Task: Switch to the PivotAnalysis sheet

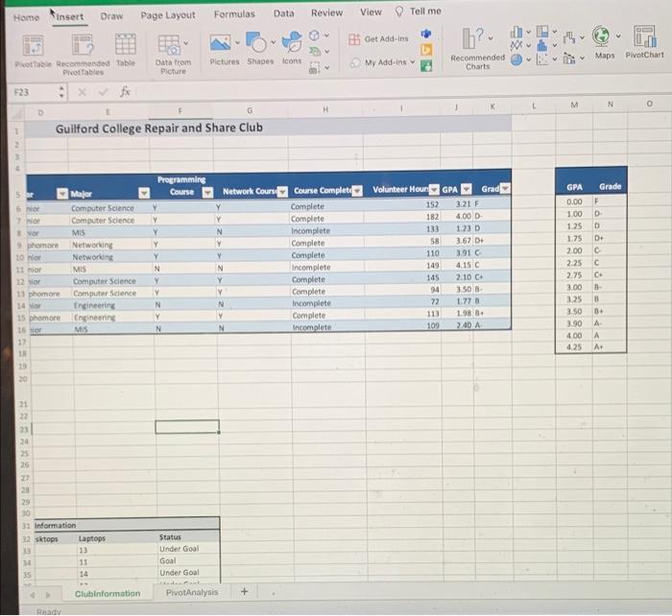Action: (x=192, y=592)
